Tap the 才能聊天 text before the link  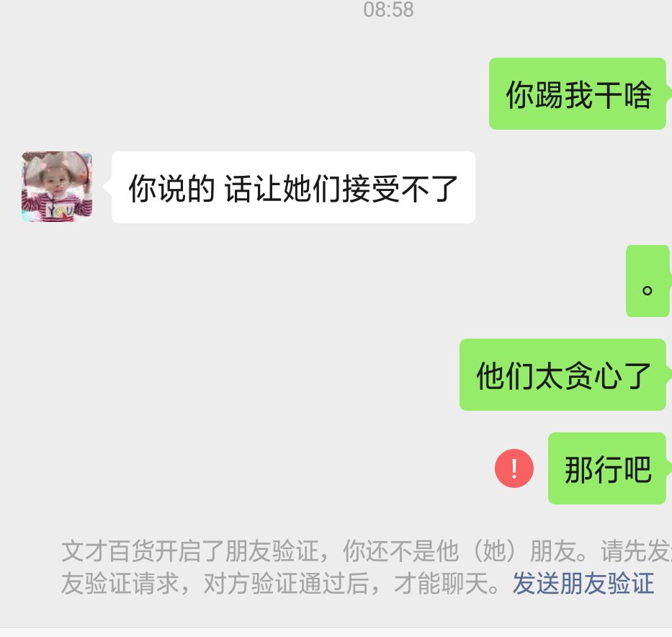(x=441, y=584)
